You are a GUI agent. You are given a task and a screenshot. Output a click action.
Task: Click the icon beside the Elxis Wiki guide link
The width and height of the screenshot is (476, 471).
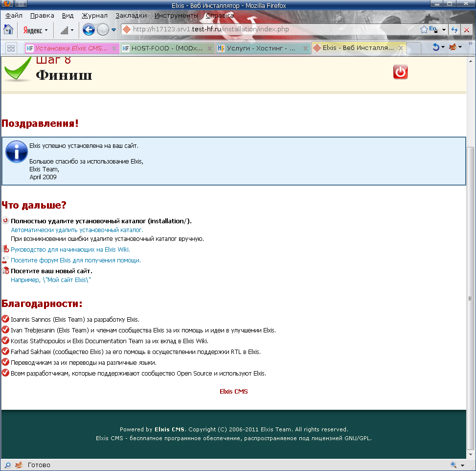(x=5, y=249)
